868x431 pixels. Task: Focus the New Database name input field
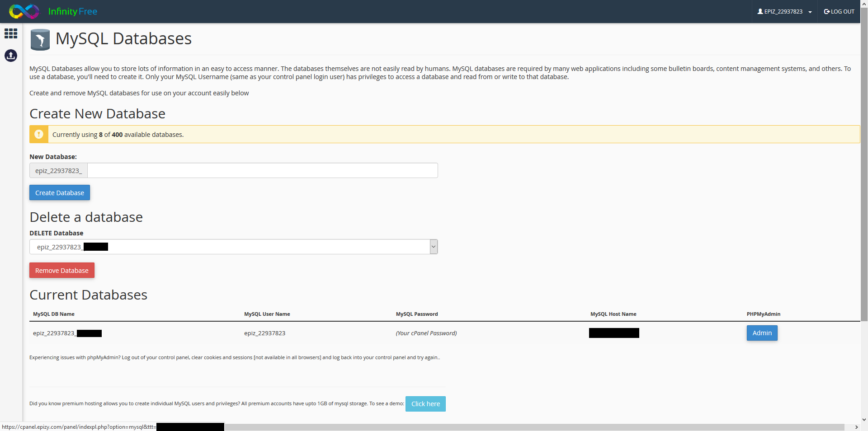(262, 170)
